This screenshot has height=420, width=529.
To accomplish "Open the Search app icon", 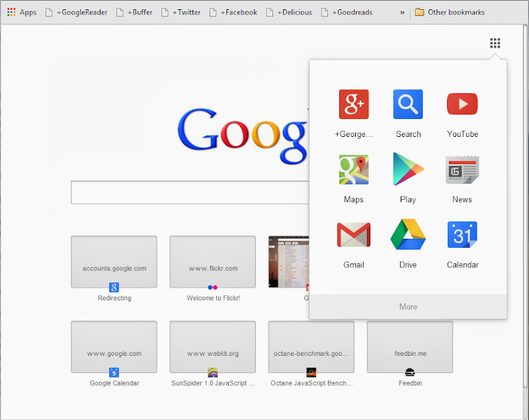I will tap(408, 105).
